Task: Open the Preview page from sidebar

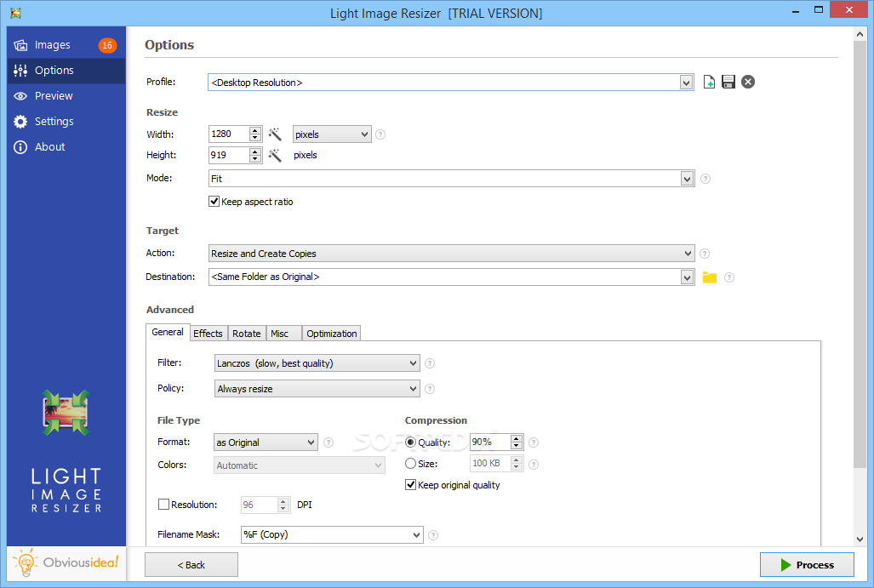Action: (x=66, y=96)
